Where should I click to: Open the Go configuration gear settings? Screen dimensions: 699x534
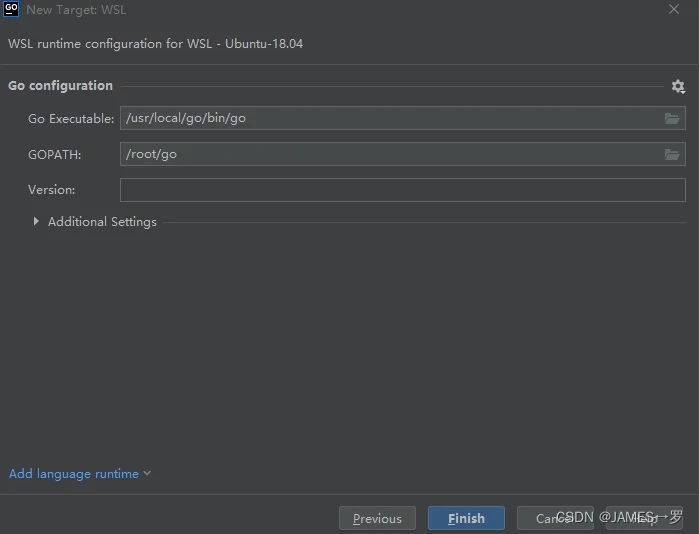click(678, 86)
